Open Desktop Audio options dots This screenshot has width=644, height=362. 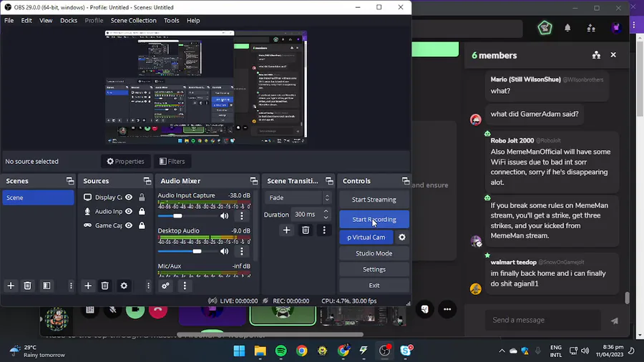242,251
